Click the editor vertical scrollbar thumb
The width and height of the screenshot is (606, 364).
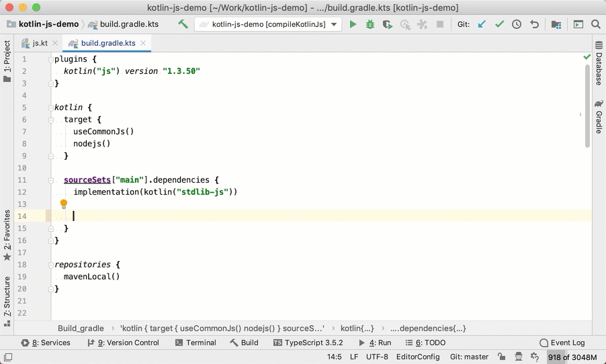tap(587, 105)
